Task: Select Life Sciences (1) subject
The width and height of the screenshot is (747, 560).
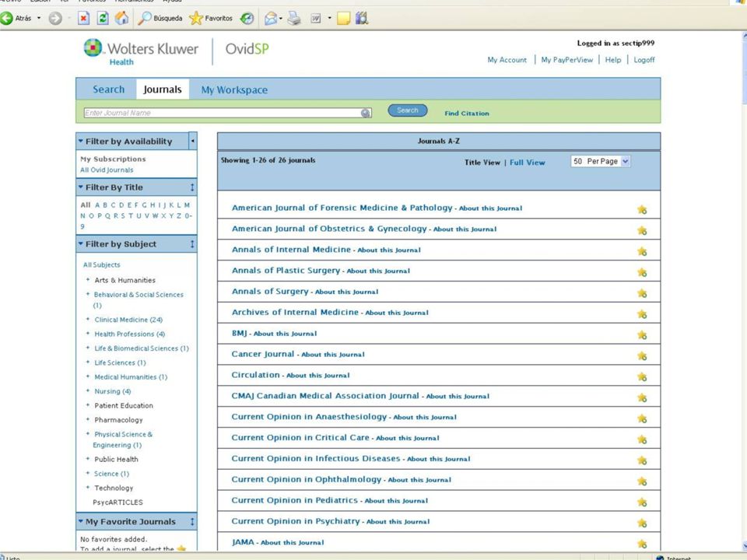Action: click(x=120, y=363)
